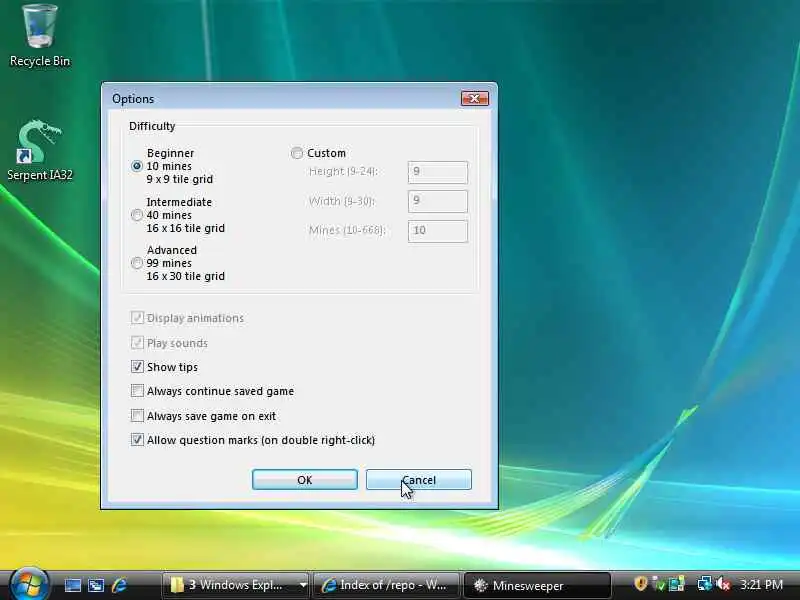This screenshot has height=600, width=800.
Task: Click the custom Height input field
Action: click(x=438, y=172)
